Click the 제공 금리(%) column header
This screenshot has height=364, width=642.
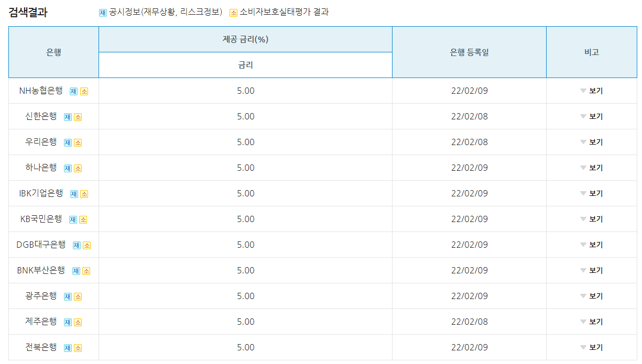(x=245, y=39)
